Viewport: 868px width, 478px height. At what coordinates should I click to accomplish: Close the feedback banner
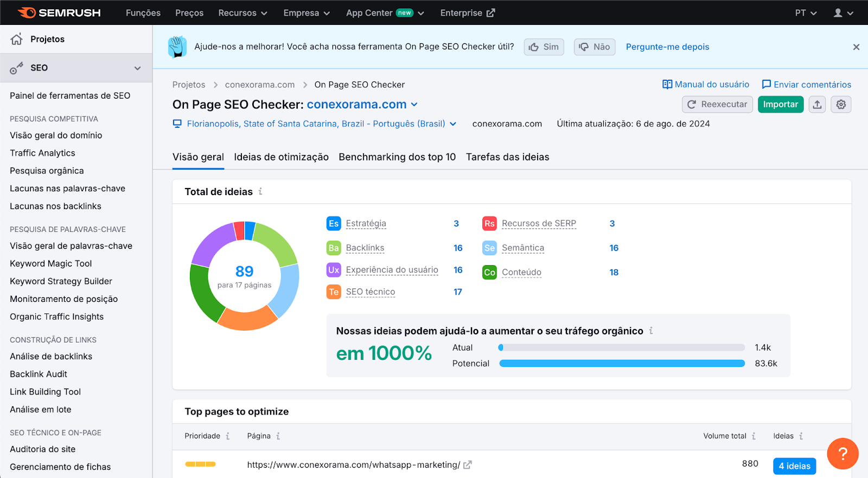click(856, 47)
